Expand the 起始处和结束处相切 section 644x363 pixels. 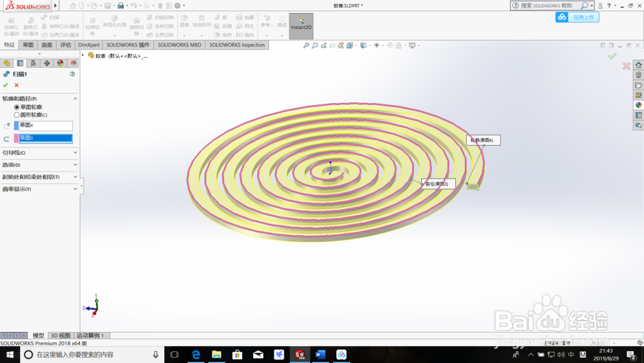coord(75,177)
